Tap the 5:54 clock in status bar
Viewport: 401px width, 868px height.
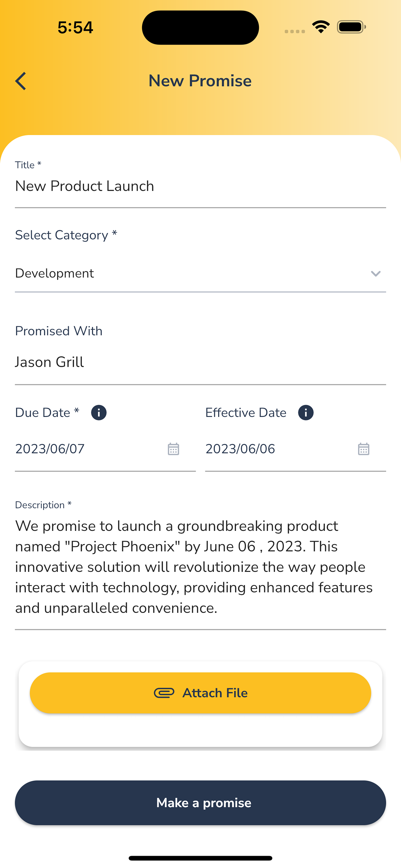tap(75, 27)
